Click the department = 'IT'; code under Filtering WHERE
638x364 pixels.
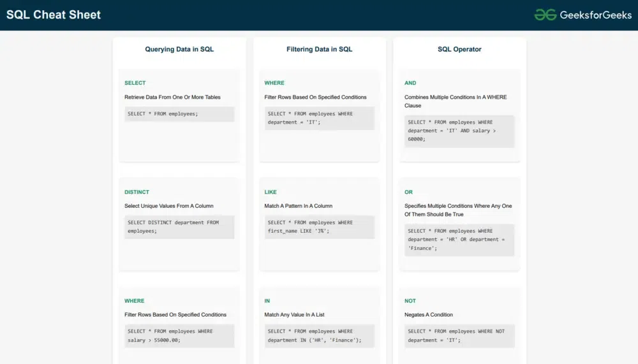(320, 118)
